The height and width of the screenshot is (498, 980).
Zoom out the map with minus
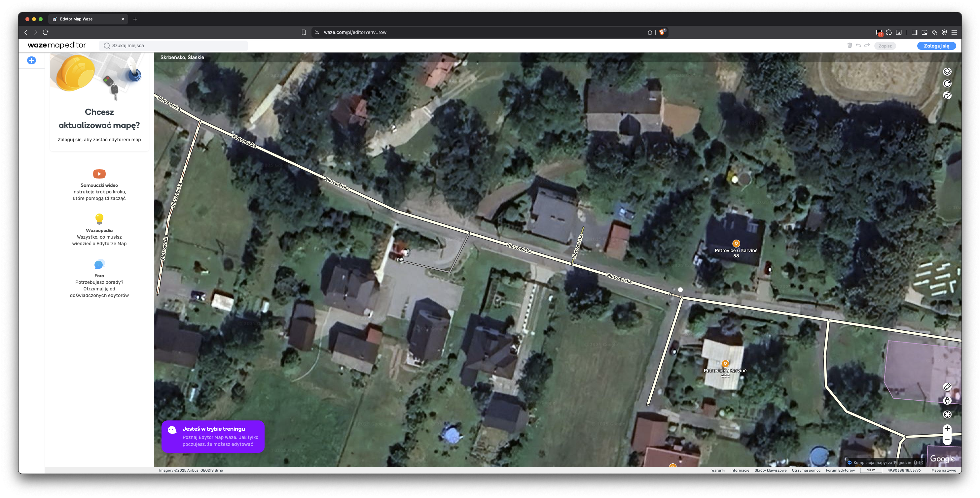pos(947,440)
